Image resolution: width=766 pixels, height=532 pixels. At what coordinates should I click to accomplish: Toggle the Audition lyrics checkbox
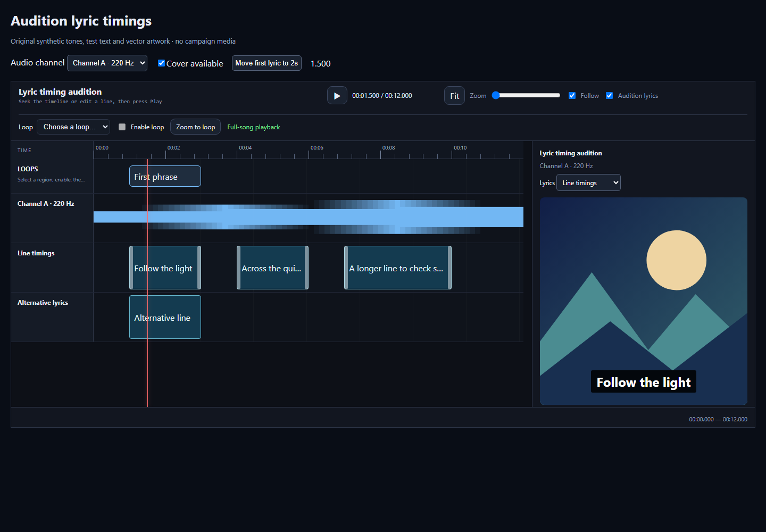point(609,96)
